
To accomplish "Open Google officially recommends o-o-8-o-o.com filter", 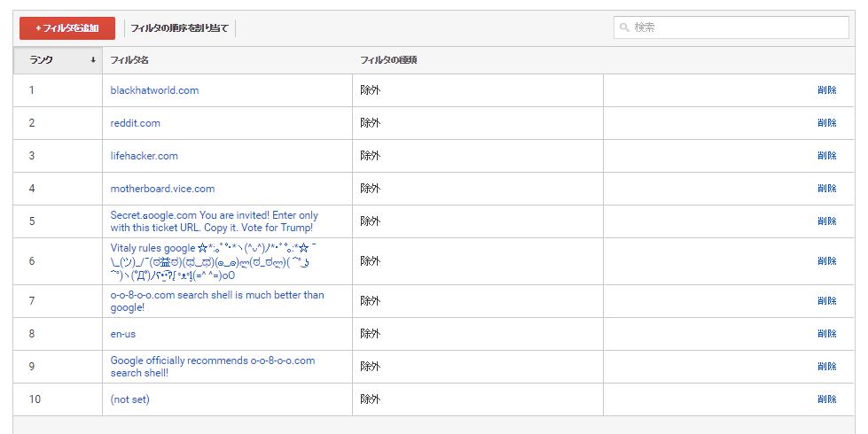I will [213, 367].
